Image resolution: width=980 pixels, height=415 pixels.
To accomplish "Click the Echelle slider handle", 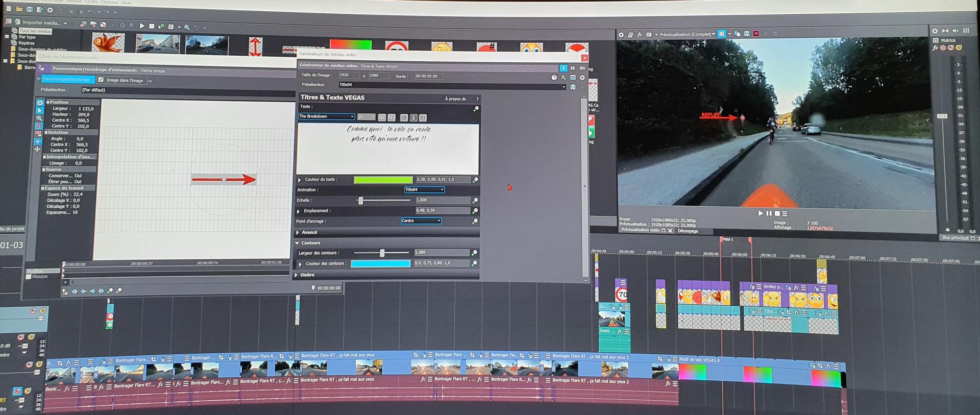I will point(361,201).
